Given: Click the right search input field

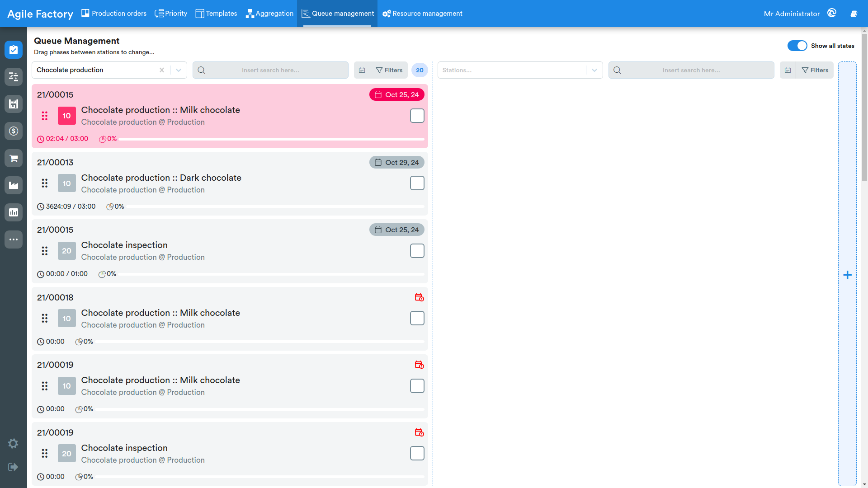Looking at the screenshot, I should (x=691, y=70).
